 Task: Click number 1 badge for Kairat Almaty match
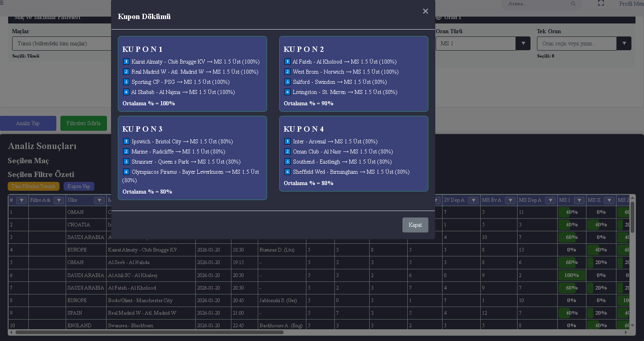(126, 62)
